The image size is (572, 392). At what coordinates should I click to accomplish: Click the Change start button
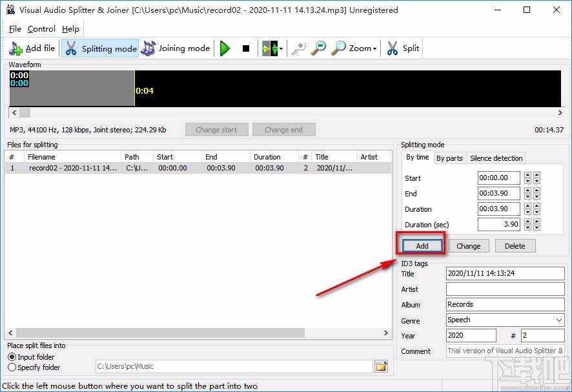(x=216, y=130)
